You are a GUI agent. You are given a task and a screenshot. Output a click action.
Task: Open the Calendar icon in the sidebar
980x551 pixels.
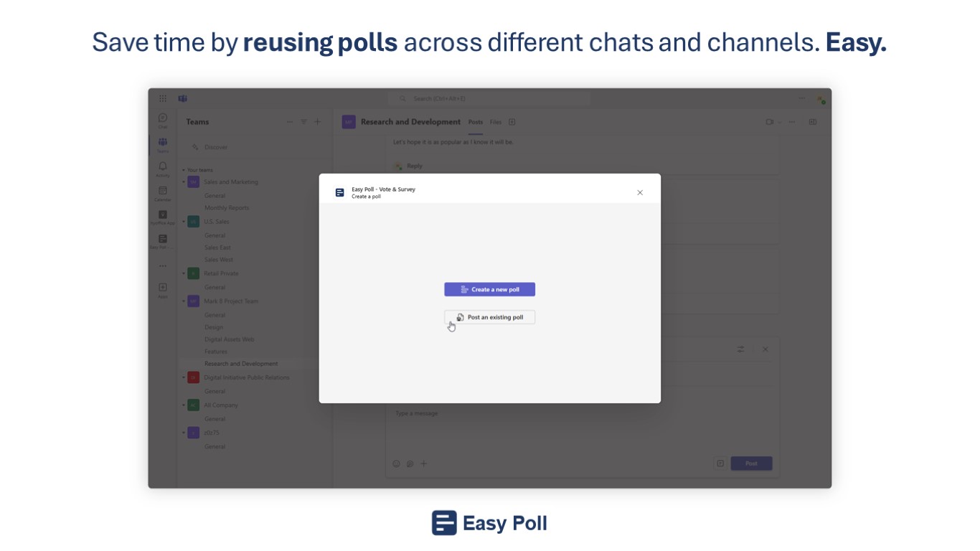point(163,192)
